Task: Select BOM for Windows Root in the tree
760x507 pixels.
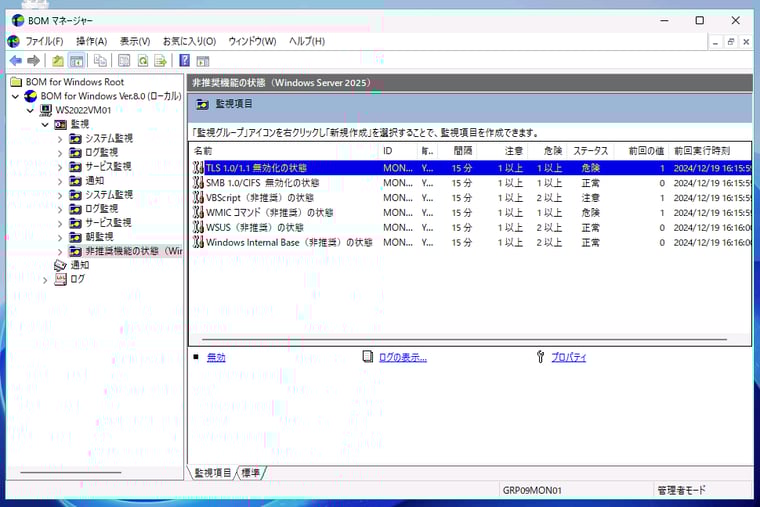Action: (75, 81)
